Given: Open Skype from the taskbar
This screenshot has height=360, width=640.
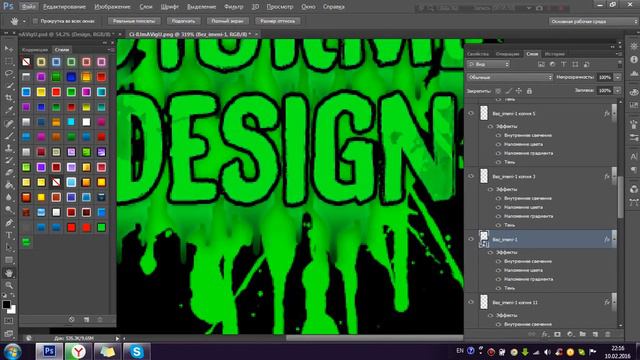Looking at the screenshot, I should point(137,351).
